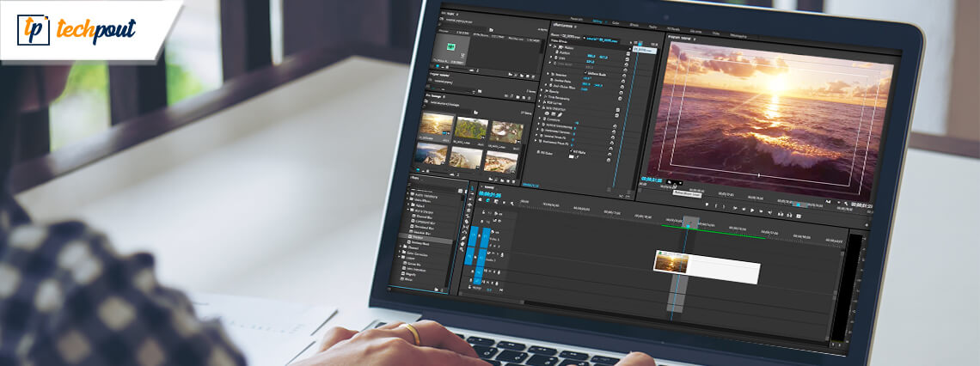The image size is (980, 366).
Task: Collapse the Video Effects folder
Action: [408, 198]
